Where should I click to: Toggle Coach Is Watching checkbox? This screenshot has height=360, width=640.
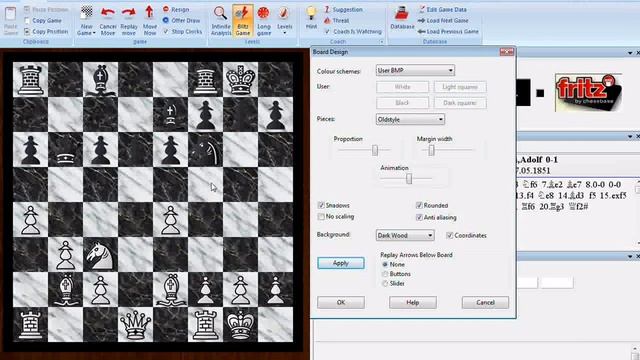pyautogui.click(x=327, y=31)
